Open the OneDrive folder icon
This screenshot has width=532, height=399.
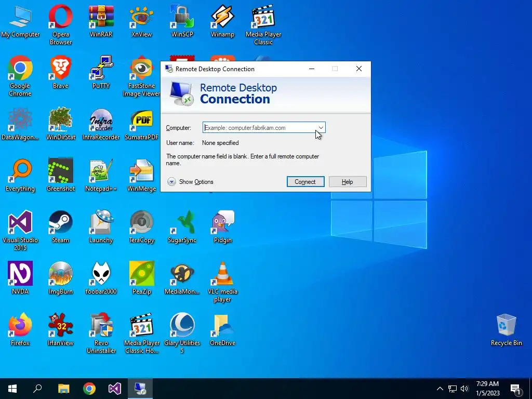[x=222, y=330]
